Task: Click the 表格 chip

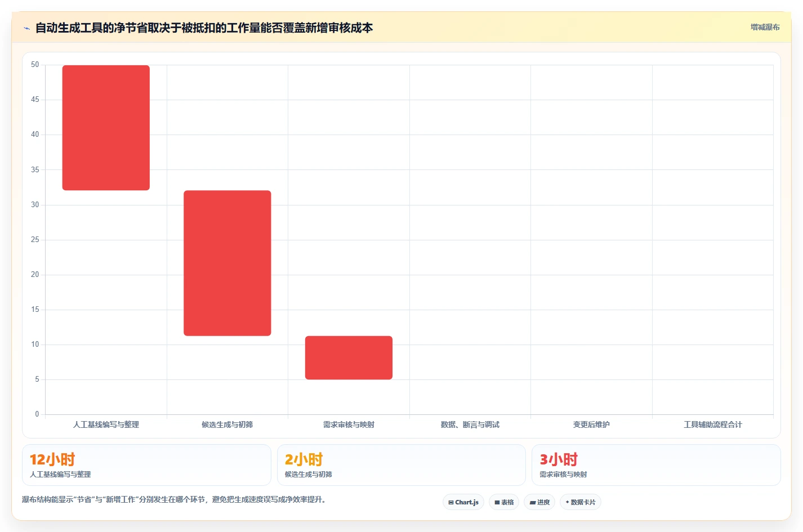Action: coord(504,502)
